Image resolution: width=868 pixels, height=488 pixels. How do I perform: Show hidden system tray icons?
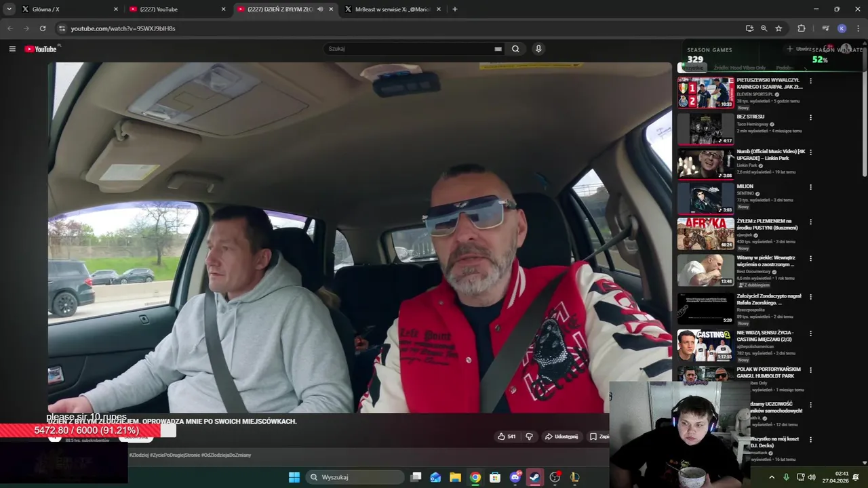pos(772,477)
